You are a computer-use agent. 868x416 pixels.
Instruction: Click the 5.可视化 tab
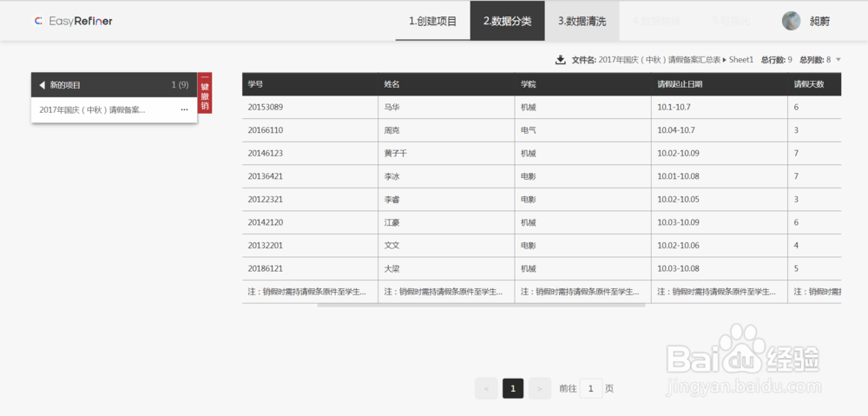tap(731, 21)
